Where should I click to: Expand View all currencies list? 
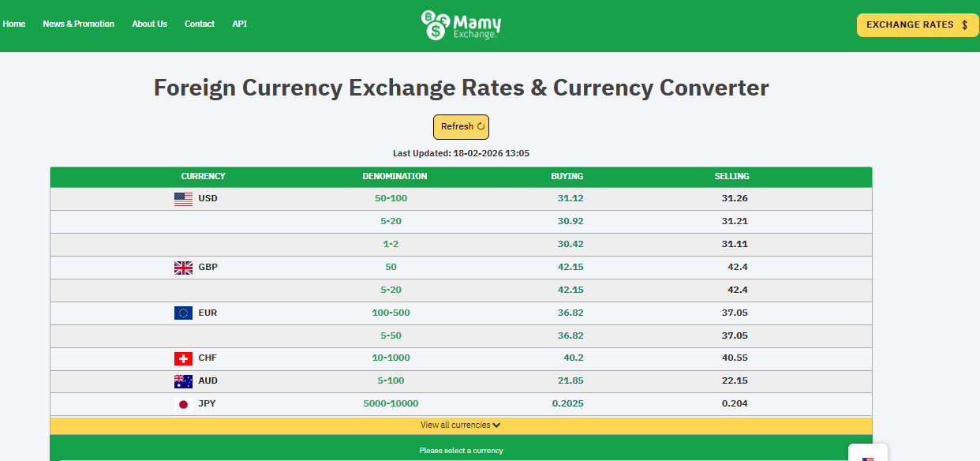461,425
